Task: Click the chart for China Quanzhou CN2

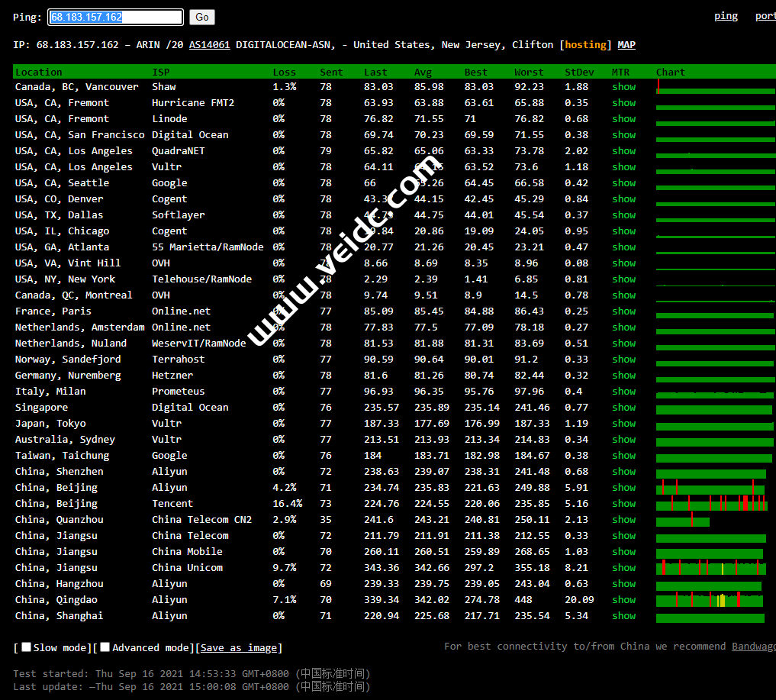Action: (683, 520)
